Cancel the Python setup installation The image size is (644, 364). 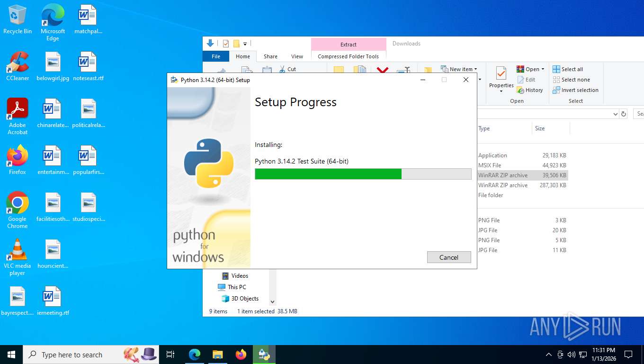(x=449, y=257)
